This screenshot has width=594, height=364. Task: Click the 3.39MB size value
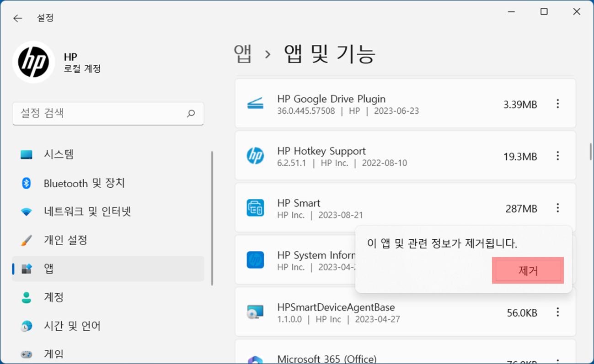coord(520,105)
